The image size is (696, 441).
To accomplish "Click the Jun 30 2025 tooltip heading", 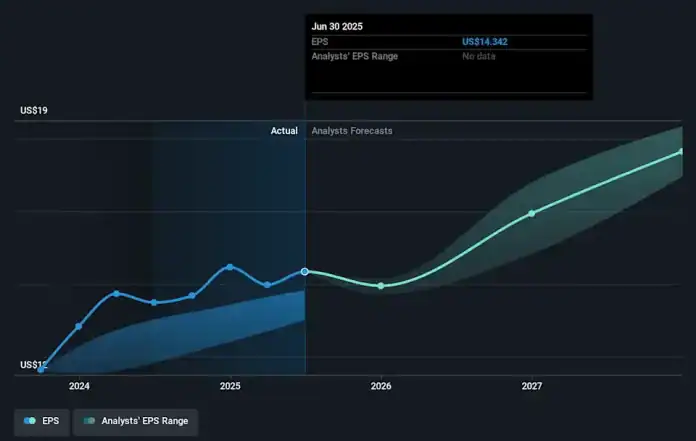I will (335, 24).
